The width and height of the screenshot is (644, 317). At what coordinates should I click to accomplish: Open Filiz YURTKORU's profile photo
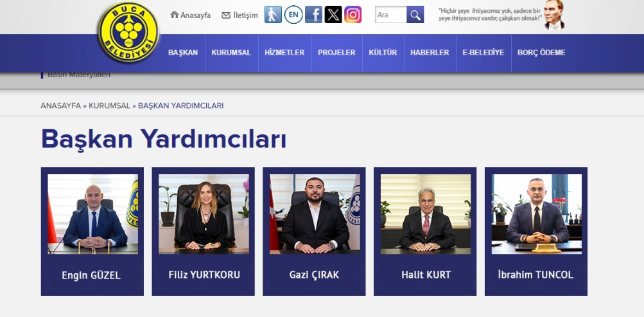click(x=204, y=214)
